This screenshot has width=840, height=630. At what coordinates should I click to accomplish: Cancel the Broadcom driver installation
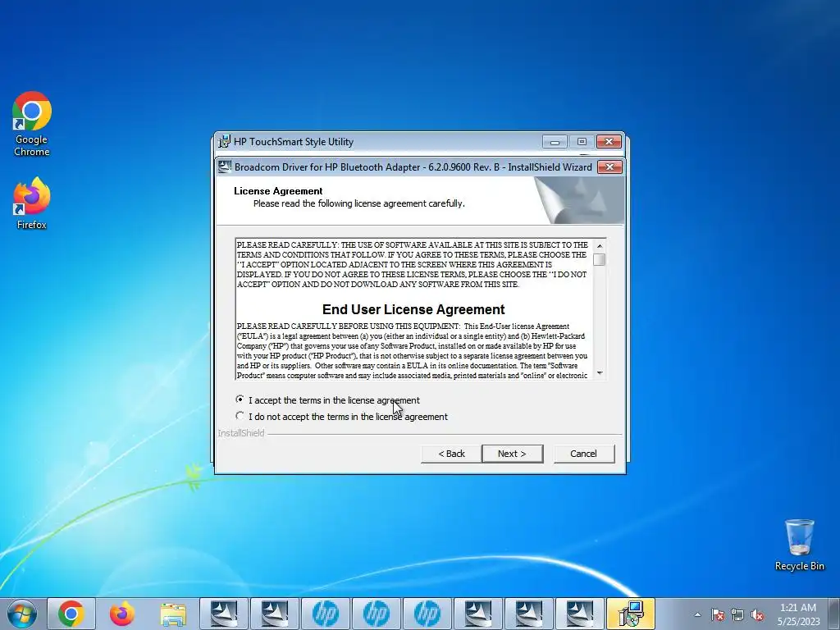point(583,454)
